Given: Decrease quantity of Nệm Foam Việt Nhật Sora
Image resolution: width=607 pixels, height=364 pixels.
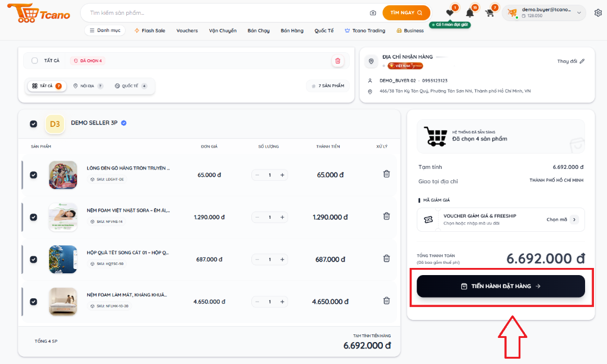Looking at the screenshot, I should click(x=257, y=217).
